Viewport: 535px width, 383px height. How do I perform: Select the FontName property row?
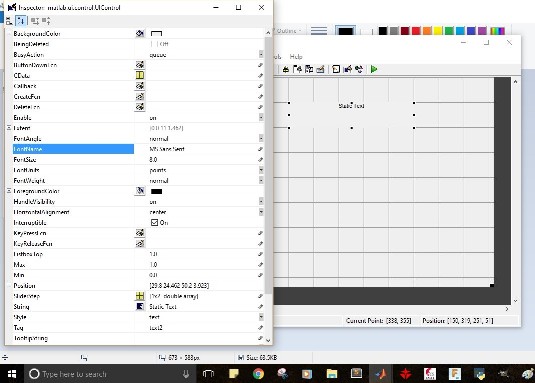coord(73,149)
